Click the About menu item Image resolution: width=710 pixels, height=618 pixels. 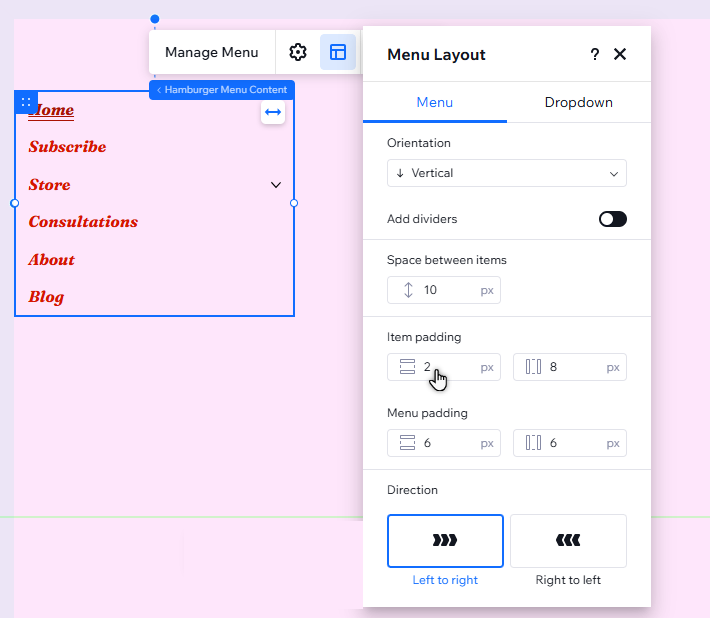[51, 260]
